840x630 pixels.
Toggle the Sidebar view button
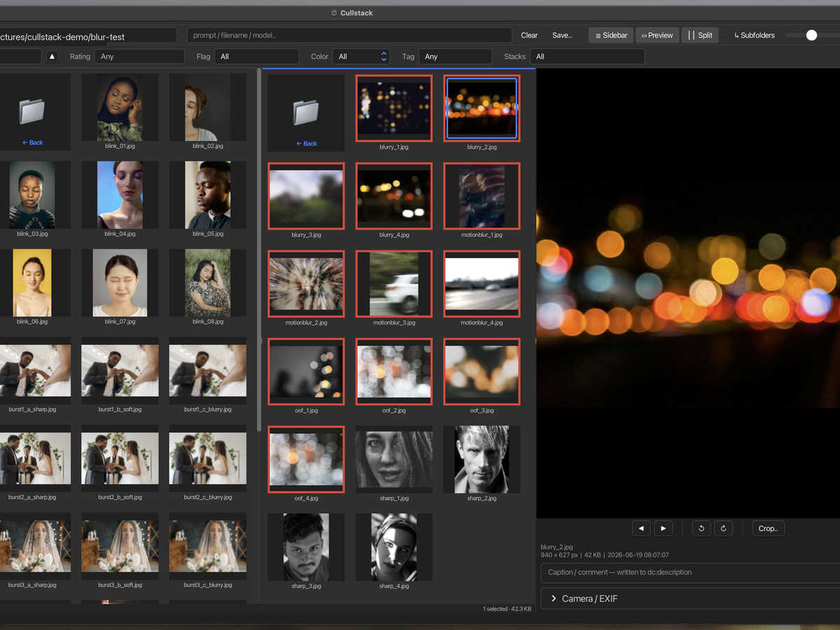click(x=611, y=35)
